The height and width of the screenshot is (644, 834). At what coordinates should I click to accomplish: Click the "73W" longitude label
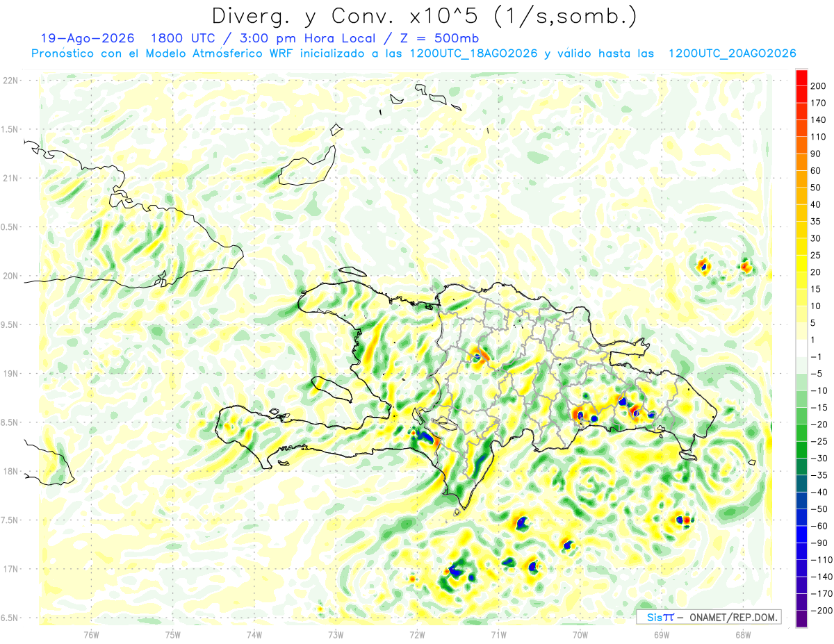pyautogui.click(x=336, y=634)
